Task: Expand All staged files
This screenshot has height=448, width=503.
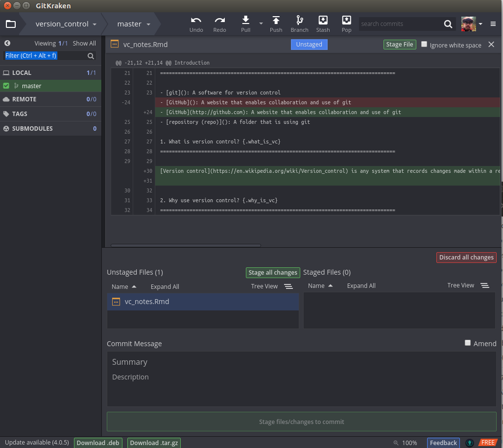Action: coord(361,285)
